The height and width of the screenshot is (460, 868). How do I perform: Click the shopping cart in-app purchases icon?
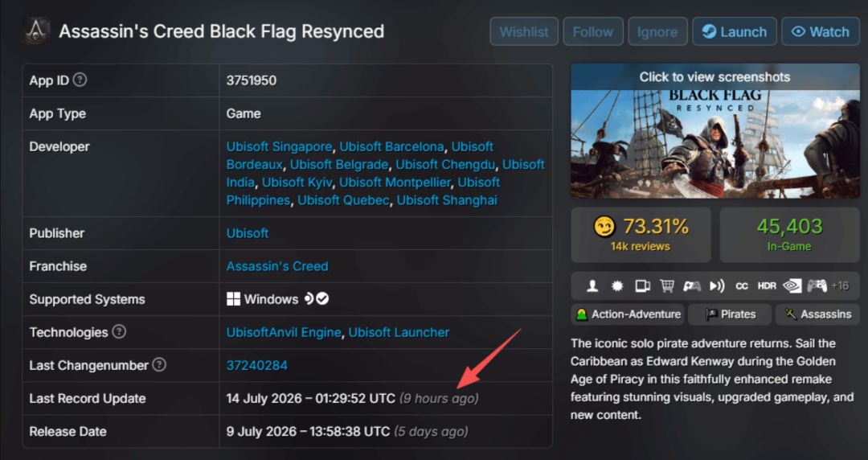(x=667, y=286)
